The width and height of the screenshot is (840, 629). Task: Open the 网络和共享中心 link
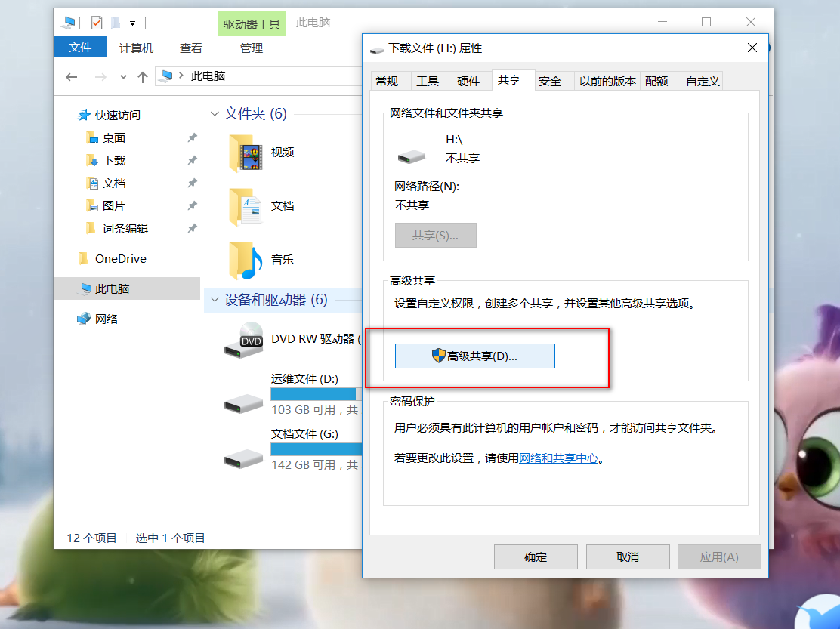pos(559,458)
